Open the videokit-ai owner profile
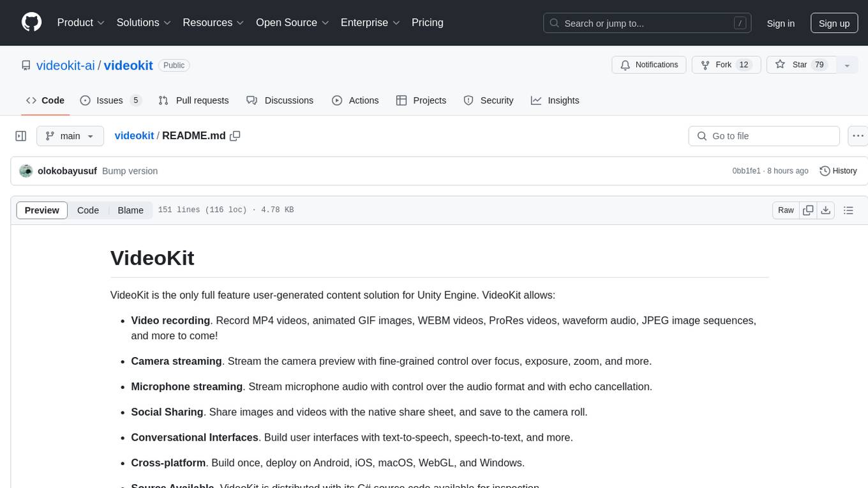Viewport: 868px width, 488px height. [x=66, y=65]
